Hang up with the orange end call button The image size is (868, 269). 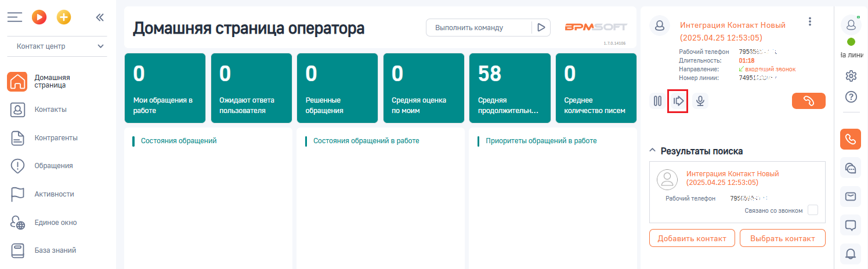(808, 101)
